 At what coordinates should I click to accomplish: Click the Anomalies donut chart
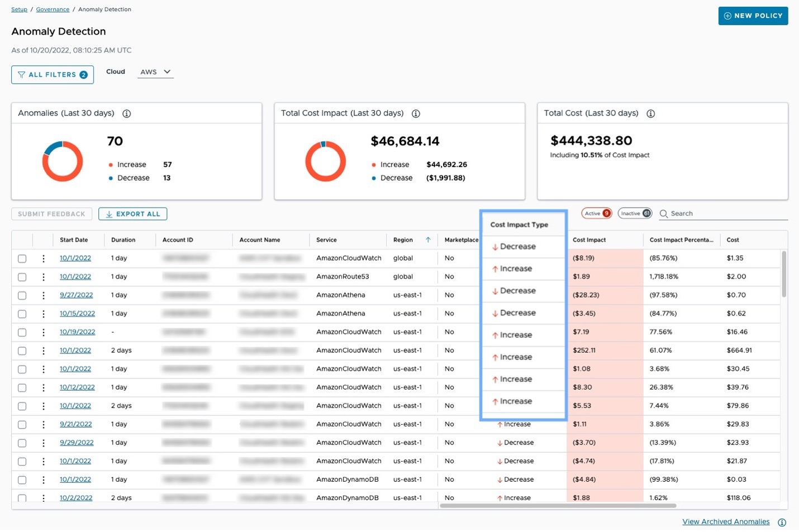[x=63, y=161]
